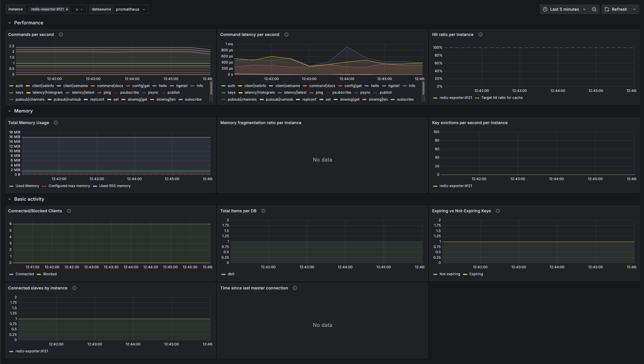The image size is (644, 364).
Task: Open the Last 5 minutes time picker
Action: tap(564, 9)
